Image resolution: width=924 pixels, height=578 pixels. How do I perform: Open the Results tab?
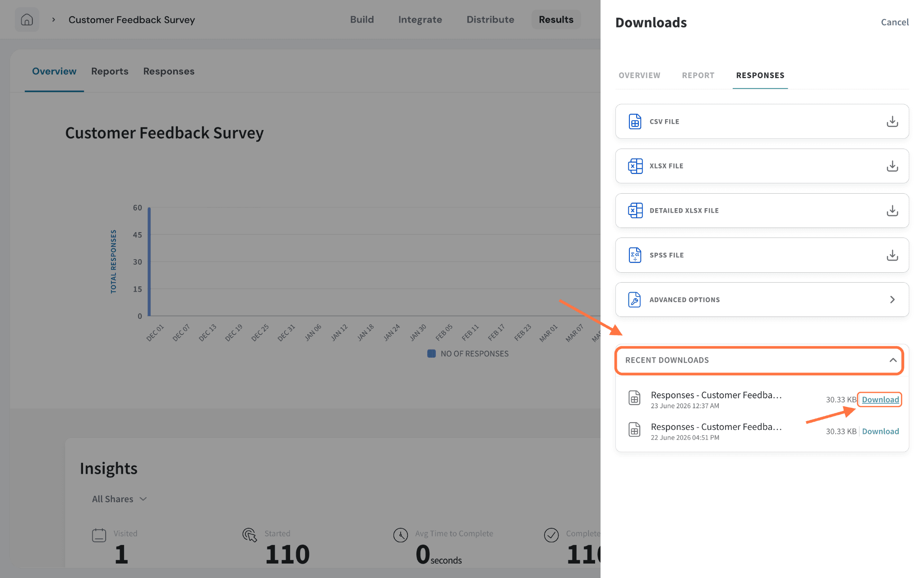tap(556, 19)
